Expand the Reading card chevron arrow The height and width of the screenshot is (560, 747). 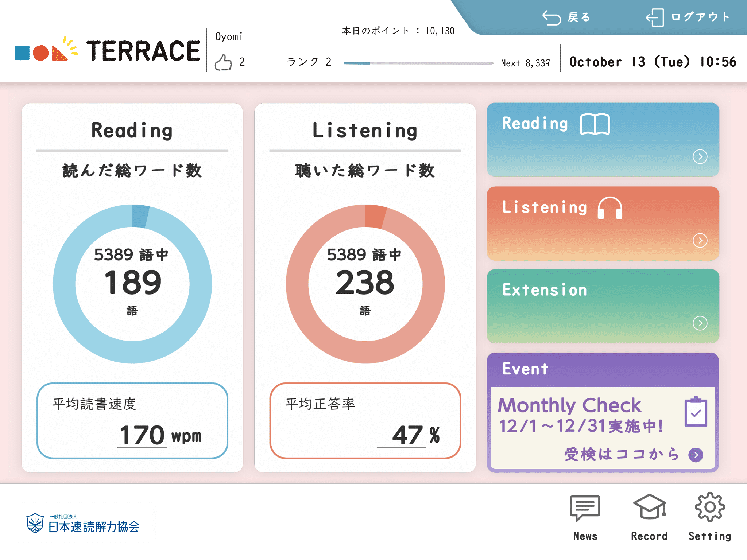[x=700, y=157]
